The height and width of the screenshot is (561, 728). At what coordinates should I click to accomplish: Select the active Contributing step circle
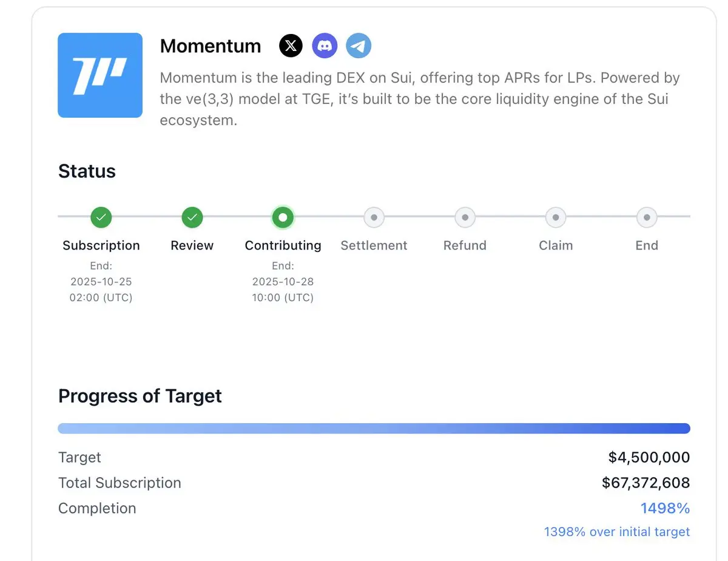(283, 217)
